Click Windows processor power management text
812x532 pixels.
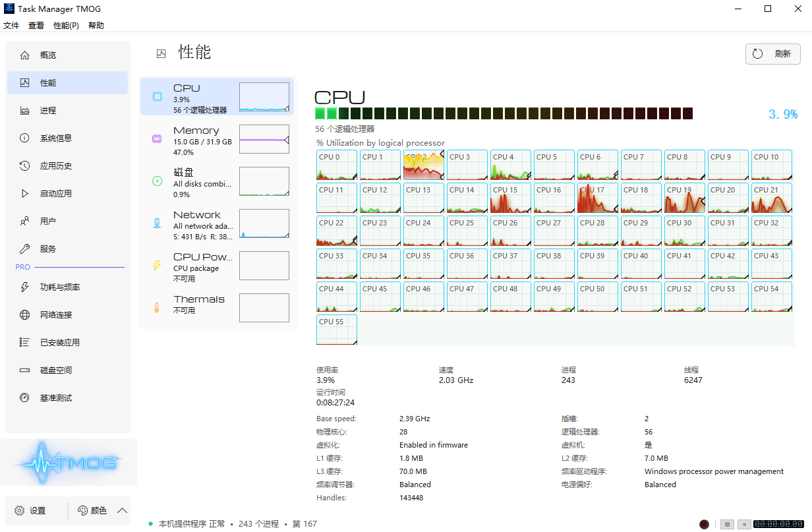click(714, 471)
